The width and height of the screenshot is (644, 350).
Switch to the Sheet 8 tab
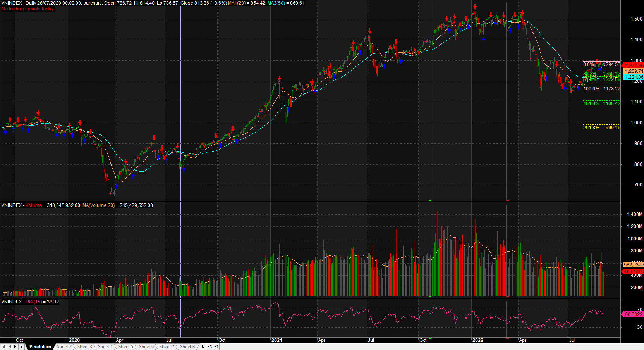click(x=187, y=347)
